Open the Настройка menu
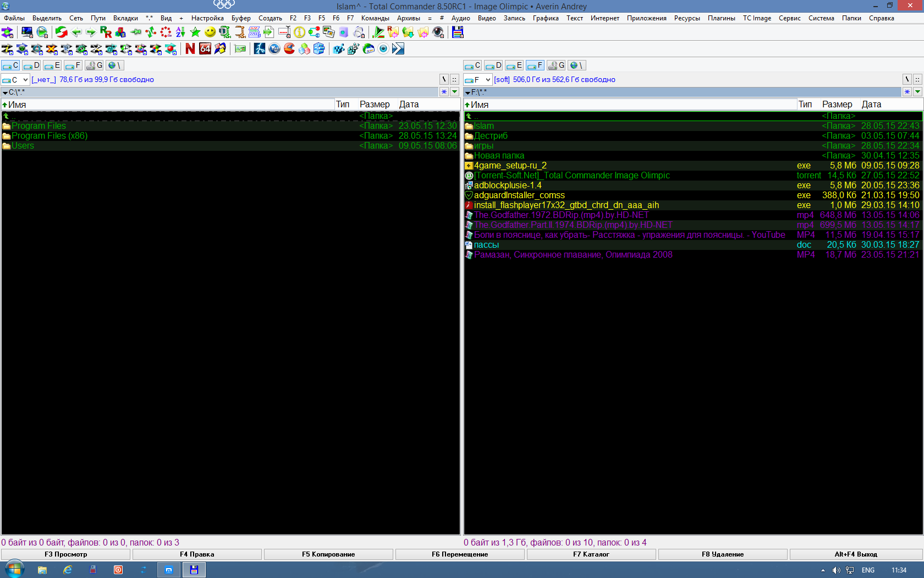 [207, 18]
